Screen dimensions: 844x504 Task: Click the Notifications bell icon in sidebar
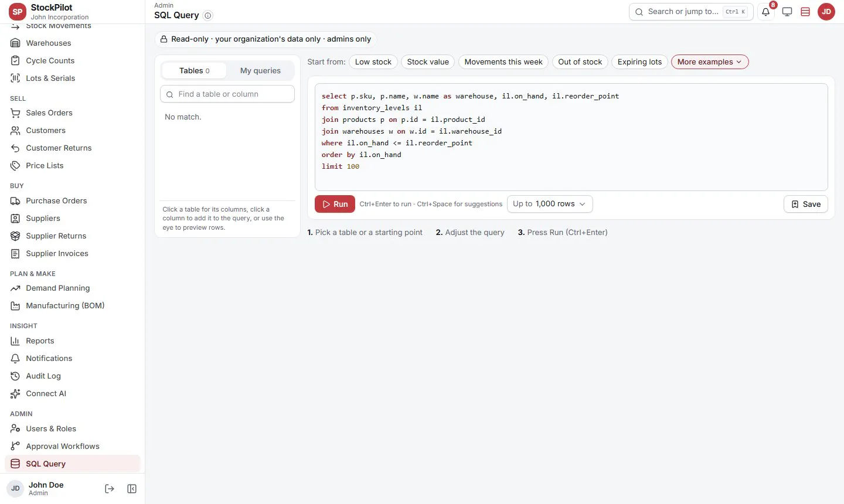[x=15, y=358]
